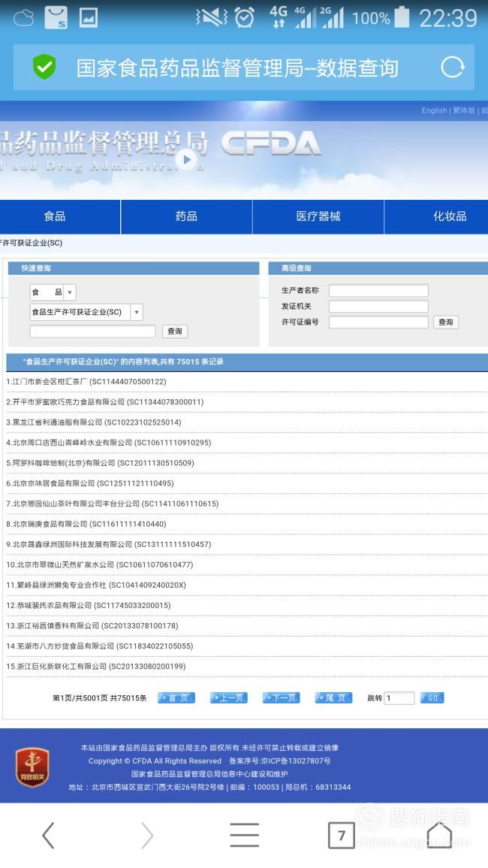Open the 食品 navigation tab
Screen dimensions: 488x868
click(55, 216)
